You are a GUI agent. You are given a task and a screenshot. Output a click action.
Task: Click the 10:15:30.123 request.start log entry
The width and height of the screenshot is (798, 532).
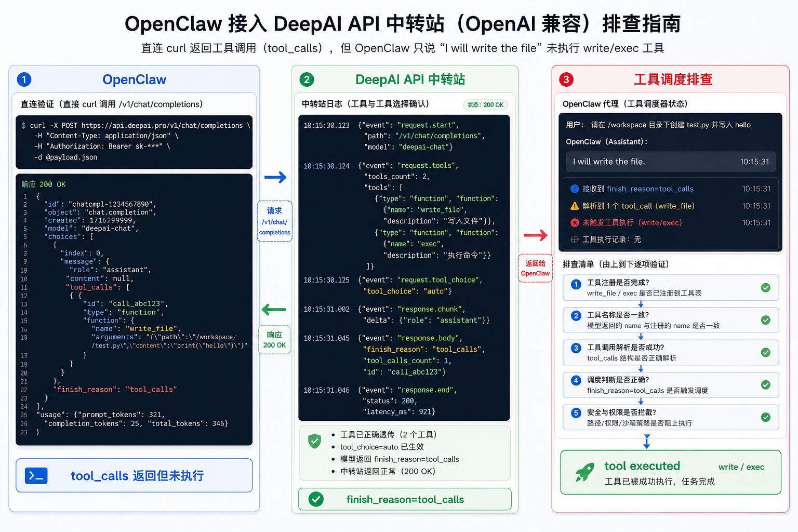pyautogui.click(x=394, y=136)
